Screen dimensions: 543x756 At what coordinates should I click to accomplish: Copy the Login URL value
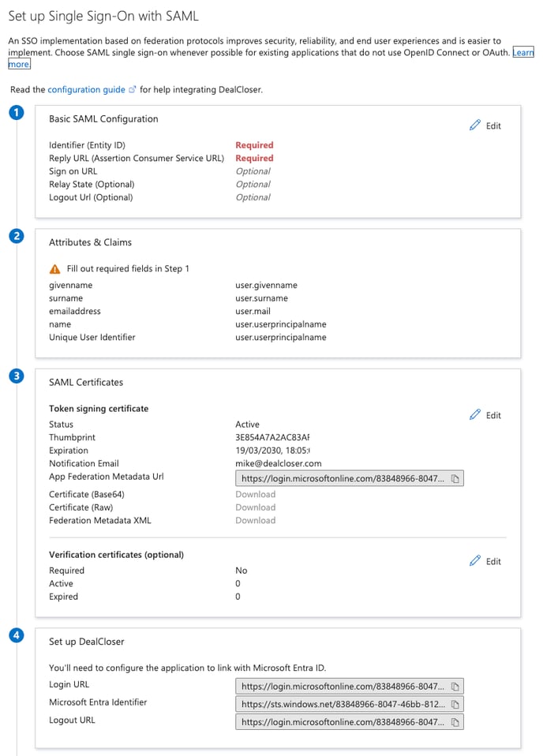455,686
